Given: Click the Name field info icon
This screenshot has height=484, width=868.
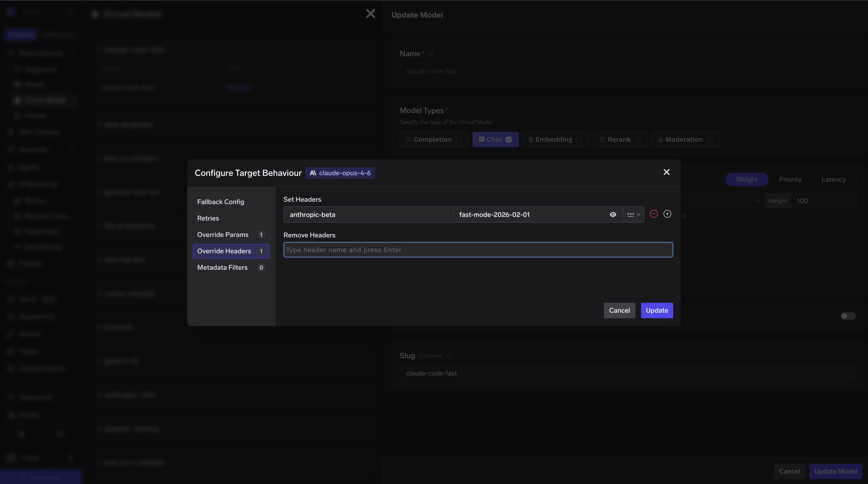Looking at the screenshot, I should [x=431, y=54].
